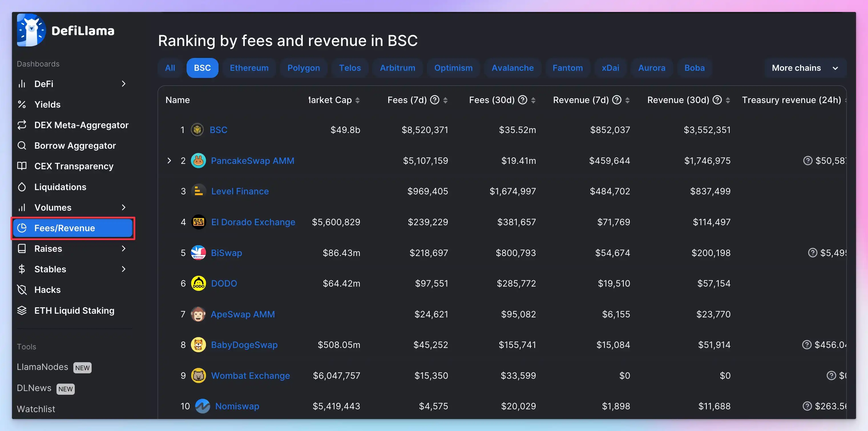Click the Hacks shield-off icon
Screen dimensions: 868x431
[x=22, y=289]
